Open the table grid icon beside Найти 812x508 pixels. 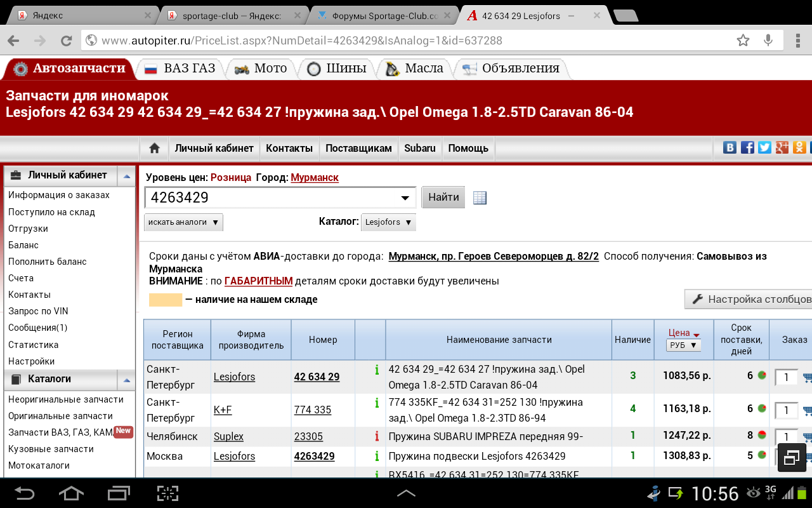(480, 197)
